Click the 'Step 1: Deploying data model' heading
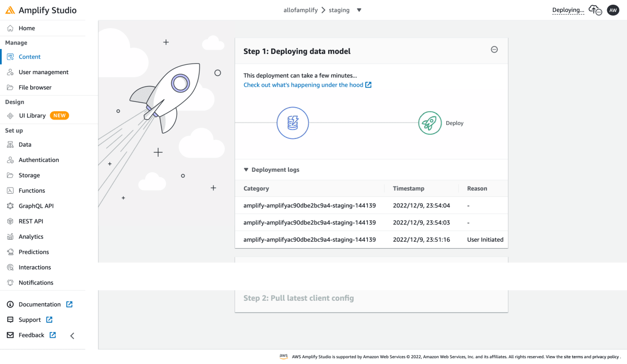Screen dimensions: 627x364 click(297, 51)
